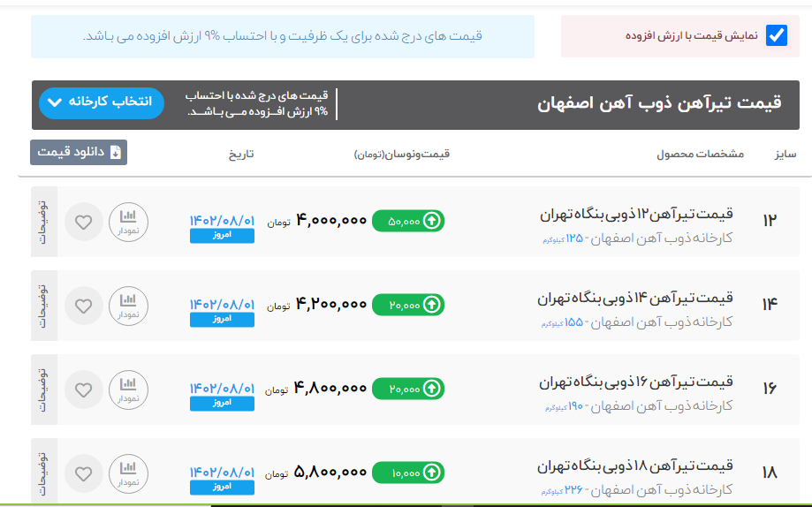
Task: Open the انتخاب کارخانه dropdown
Action: pyautogui.click(x=102, y=102)
